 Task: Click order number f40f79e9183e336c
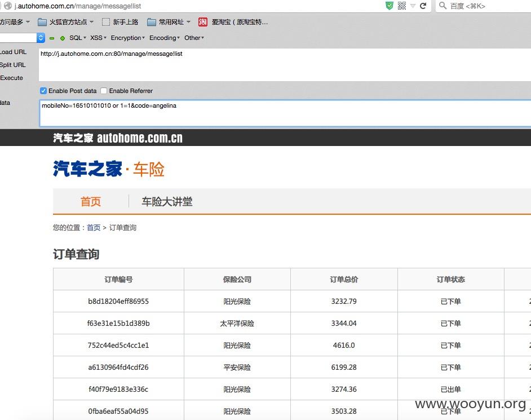[x=118, y=390]
